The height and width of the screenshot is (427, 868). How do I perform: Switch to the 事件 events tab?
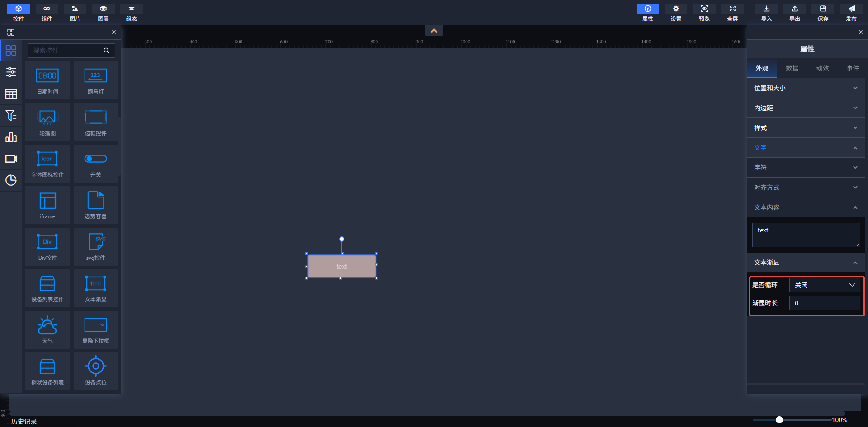[853, 68]
